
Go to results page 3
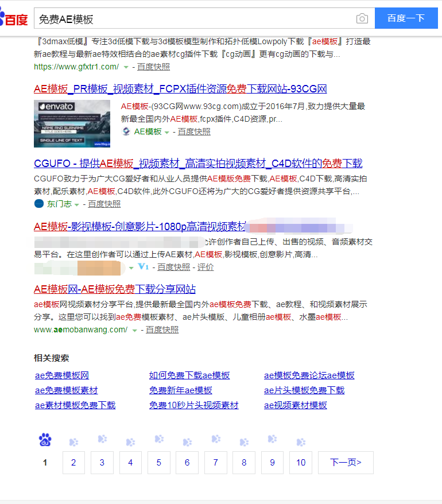tap(102, 463)
